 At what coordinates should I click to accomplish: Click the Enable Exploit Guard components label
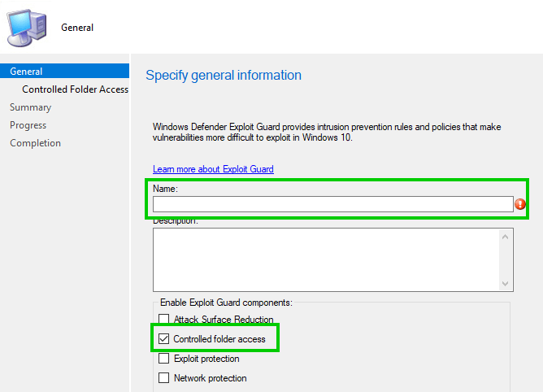pos(225,303)
